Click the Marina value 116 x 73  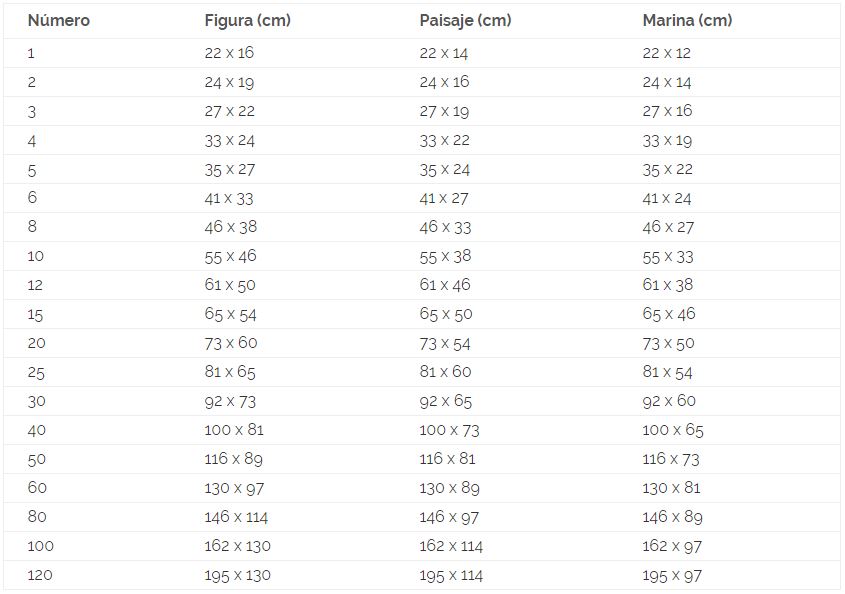(671, 459)
